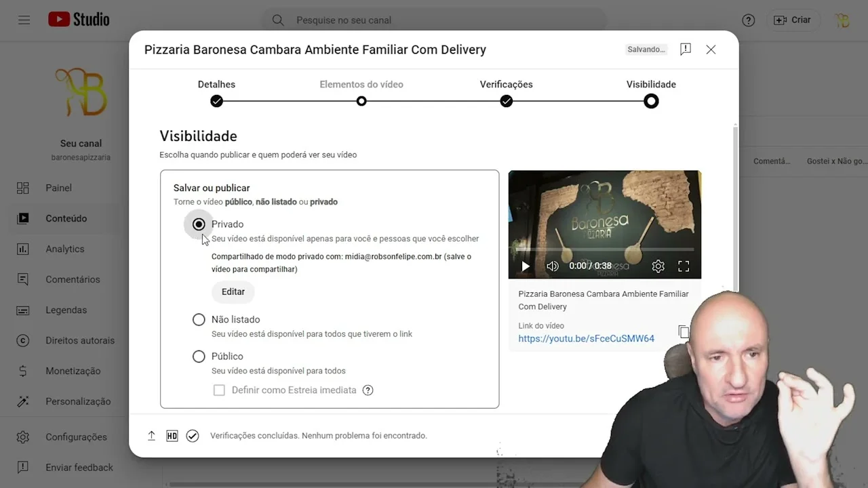Go to the Elementos do vídeo step

361,93
